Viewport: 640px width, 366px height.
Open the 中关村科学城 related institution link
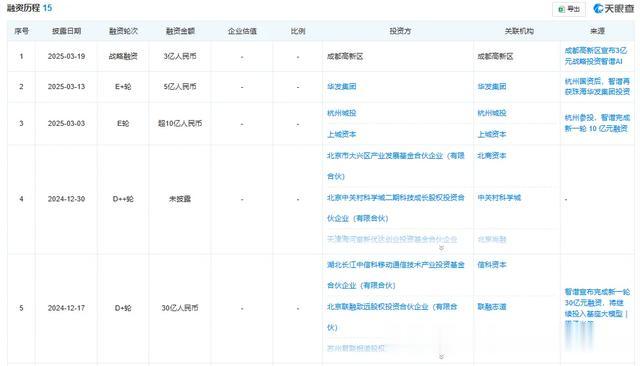(x=499, y=197)
